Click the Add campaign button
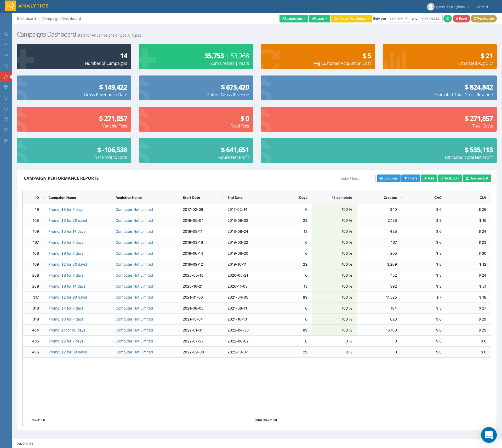 pyautogui.click(x=429, y=178)
